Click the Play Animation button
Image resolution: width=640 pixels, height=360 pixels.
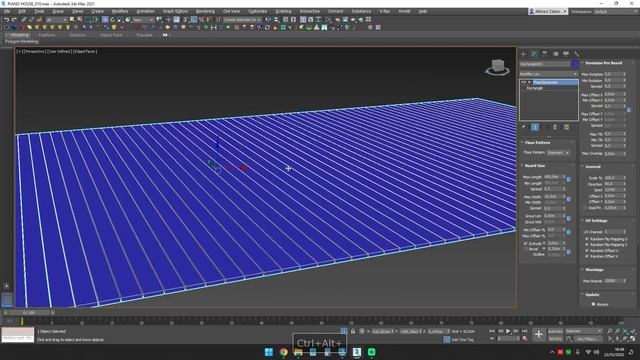coord(508,331)
